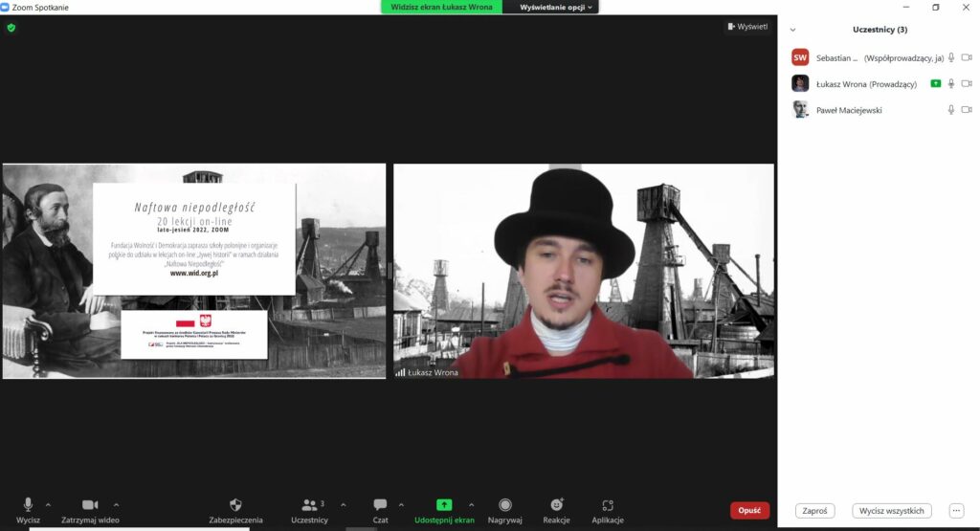The height and width of the screenshot is (531, 980).
Task: Expand audio options arrow next to Wycisz
Action: [48, 504]
